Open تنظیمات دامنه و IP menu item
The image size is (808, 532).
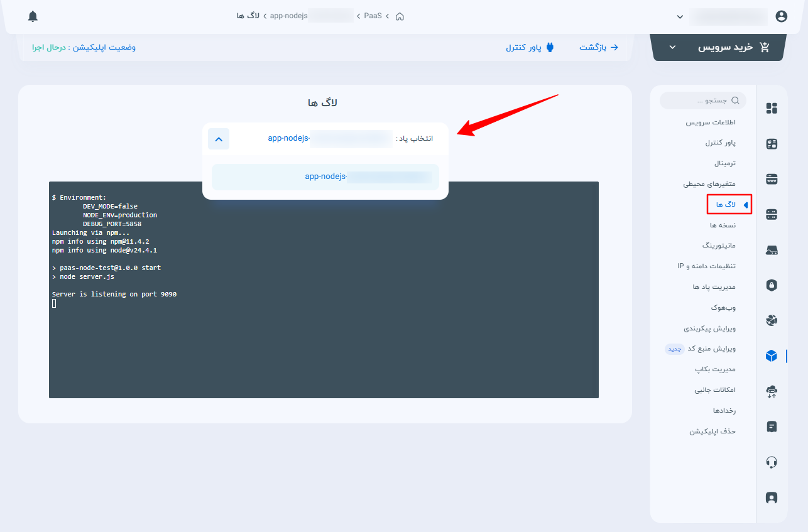706,266
